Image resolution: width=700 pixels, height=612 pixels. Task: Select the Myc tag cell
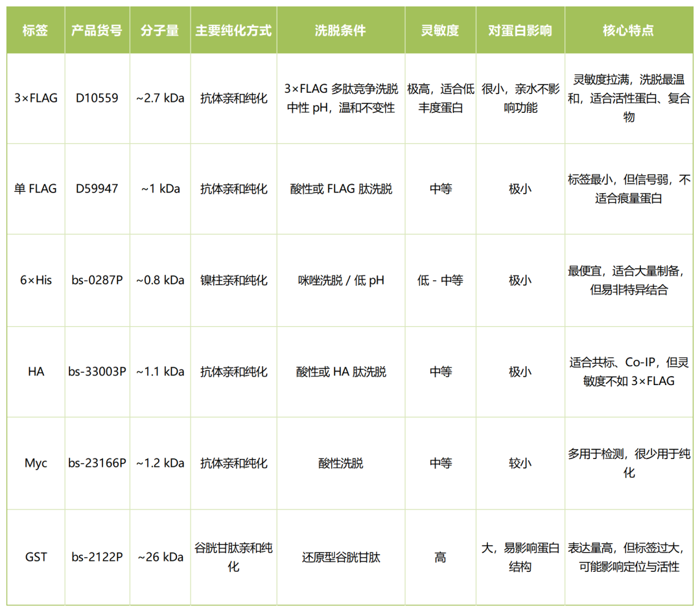tap(36, 464)
